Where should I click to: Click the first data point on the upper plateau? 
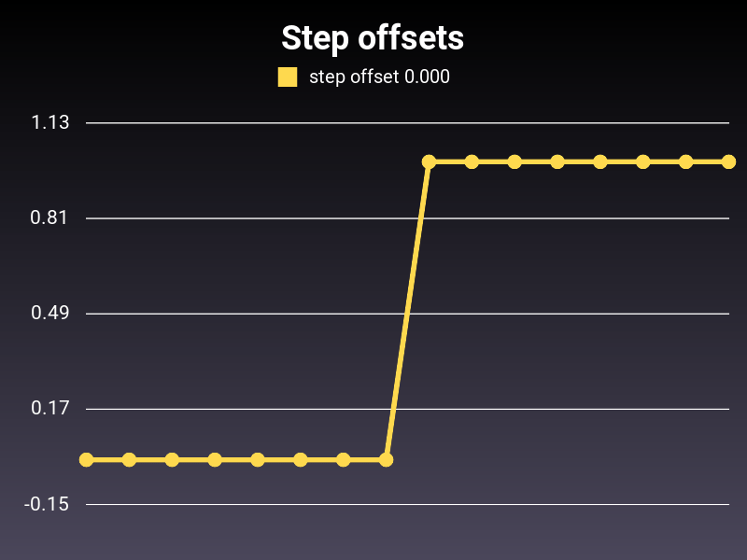429,161
